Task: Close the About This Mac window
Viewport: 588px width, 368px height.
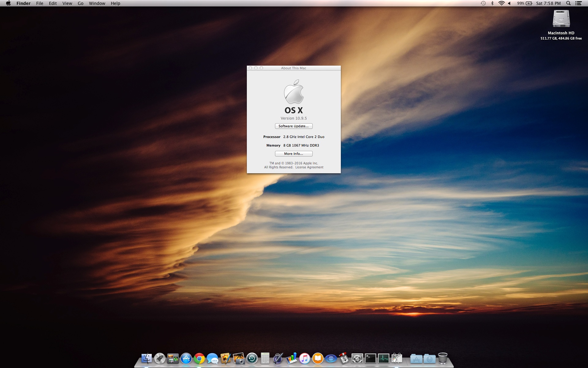Action: [251, 68]
